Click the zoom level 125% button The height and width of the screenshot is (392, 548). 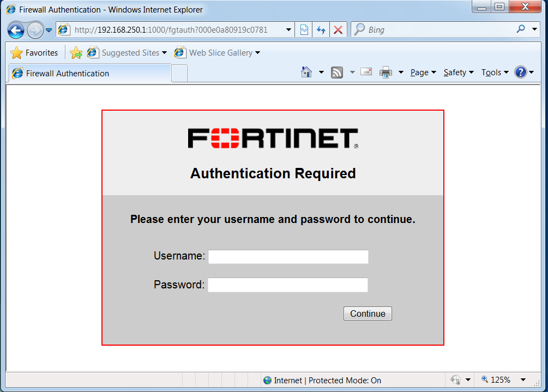click(x=496, y=380)
